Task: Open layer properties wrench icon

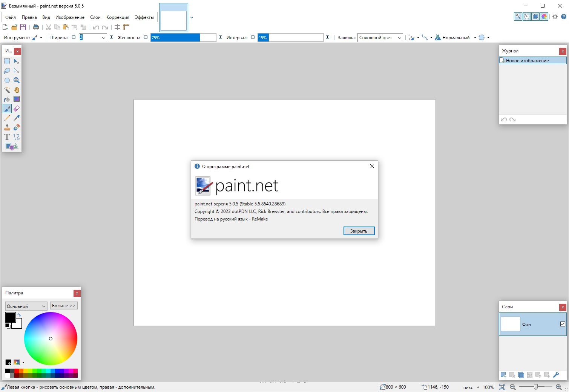Action: click(x=555, y=375)
